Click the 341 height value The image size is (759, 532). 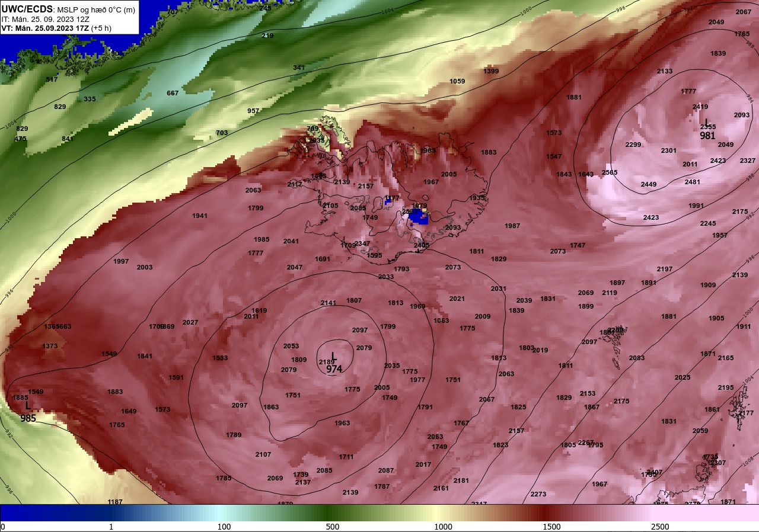click(299, 68)
